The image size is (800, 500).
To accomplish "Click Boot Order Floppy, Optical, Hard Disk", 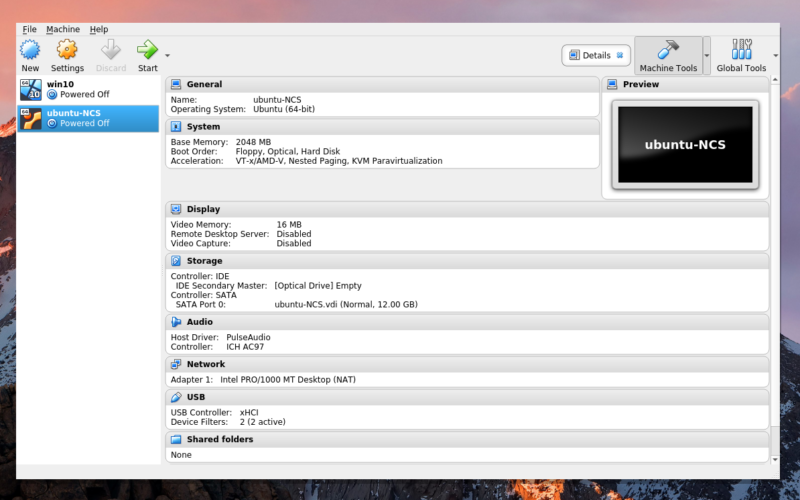I will coord(288,152).
